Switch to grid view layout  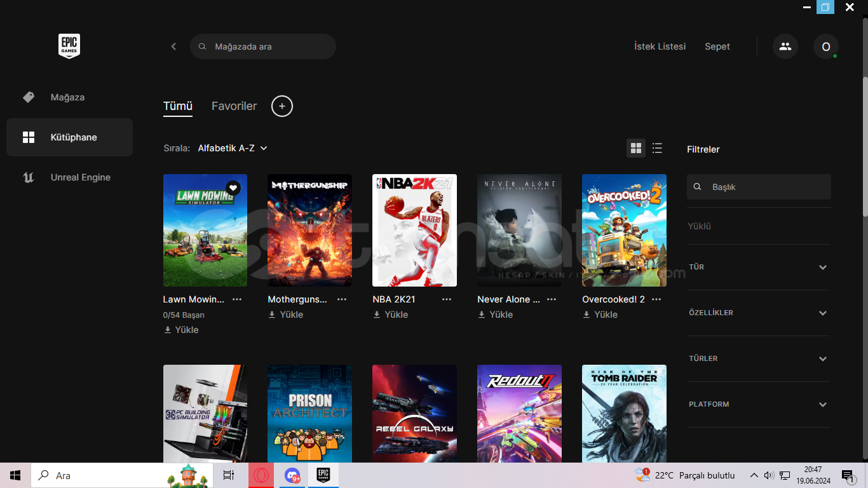(x=635, y=149)
